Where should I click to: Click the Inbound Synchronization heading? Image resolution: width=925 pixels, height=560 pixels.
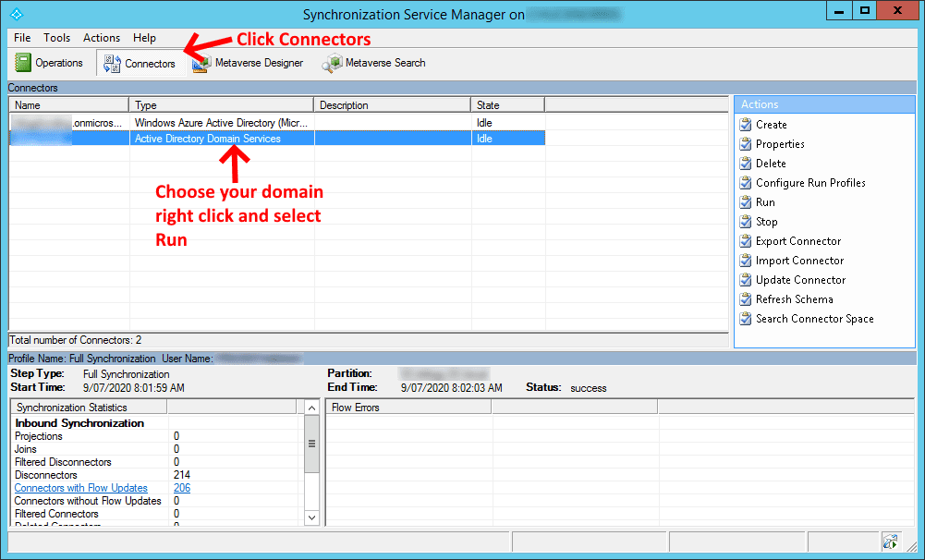79,423
